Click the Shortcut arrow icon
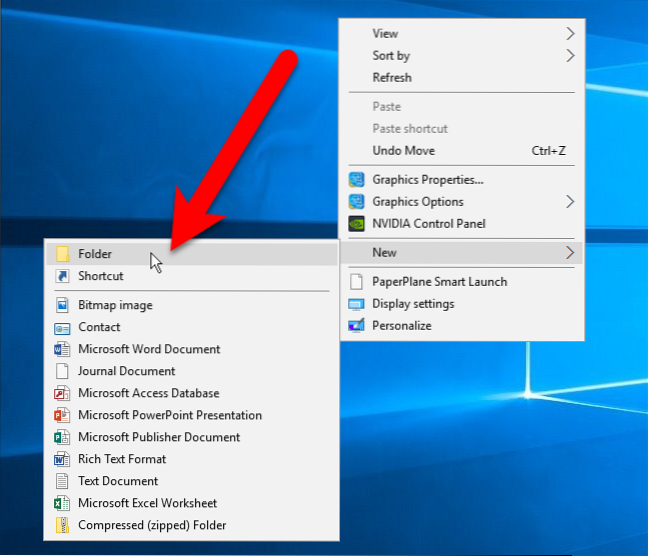This screenshot has width=648, height=556. click(62, 276)
